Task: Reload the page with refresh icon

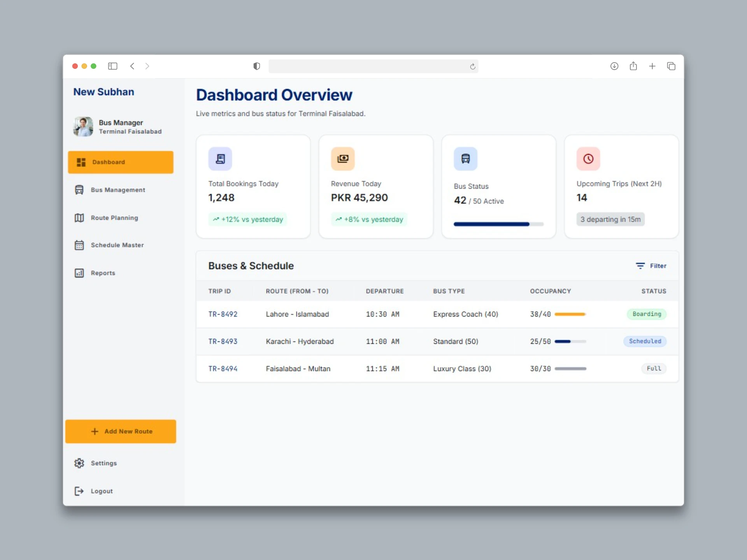Action: (x=473, y=66)
